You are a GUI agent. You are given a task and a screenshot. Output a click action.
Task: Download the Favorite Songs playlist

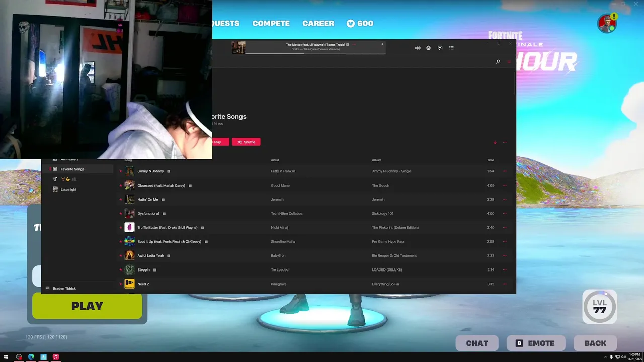[x=495, y=142]
